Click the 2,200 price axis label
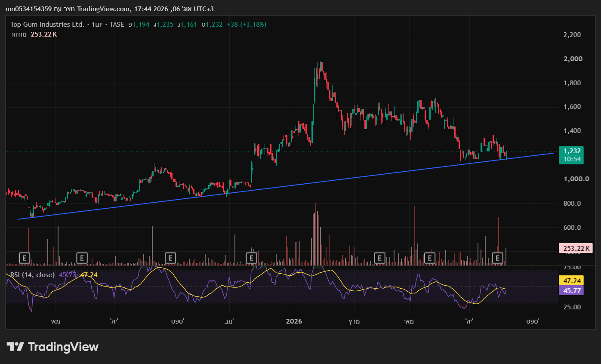The height and width of the screenshot is (364, 601). pos(572,35)
